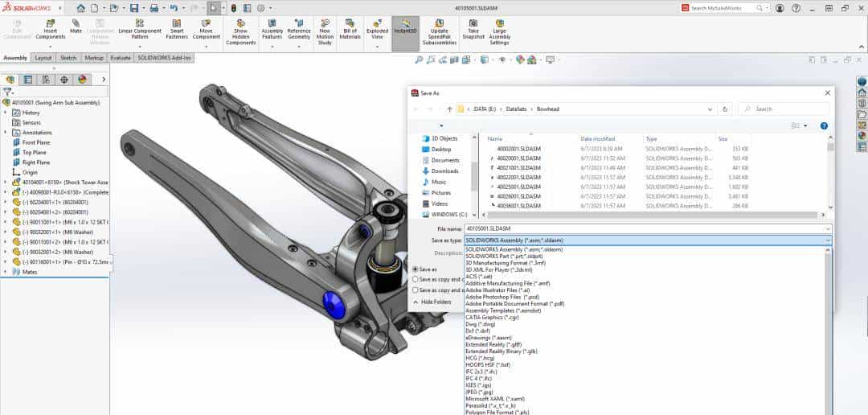Open the Help question mark in title bar
Screen dimensions: 868x415
pyautogui.click(x=796, y=8)
